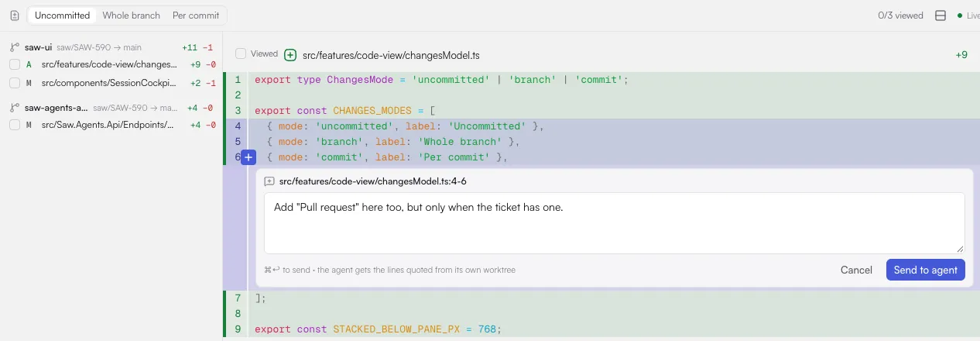Screen dimensions: 980x341
Task: Check the box for src/Saw.Agents.Api/Endpoints/… file
Action: [x=15, y=125]
